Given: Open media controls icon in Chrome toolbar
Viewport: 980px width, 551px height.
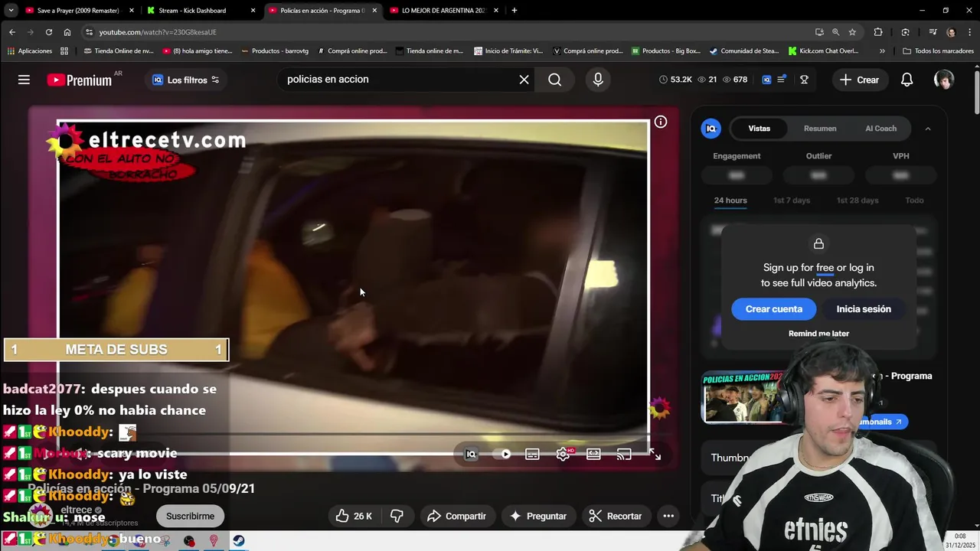Looking at the screenshot, I should (933, 32).
